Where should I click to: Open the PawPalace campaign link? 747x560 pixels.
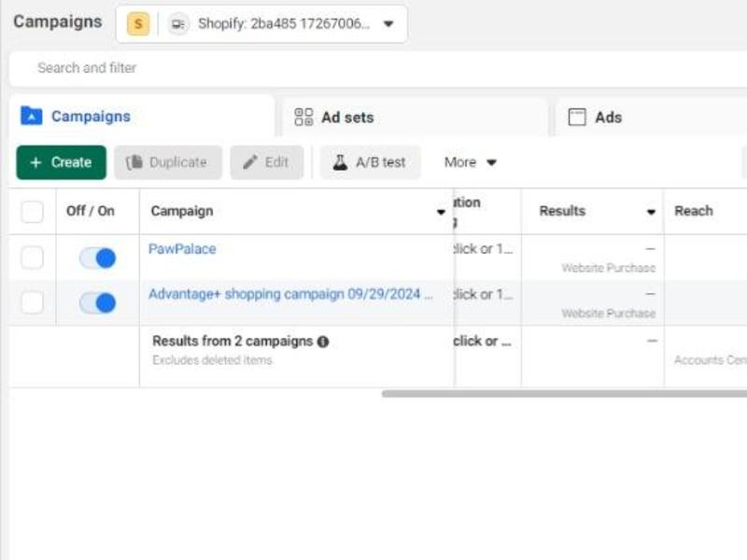click(182, 248)
